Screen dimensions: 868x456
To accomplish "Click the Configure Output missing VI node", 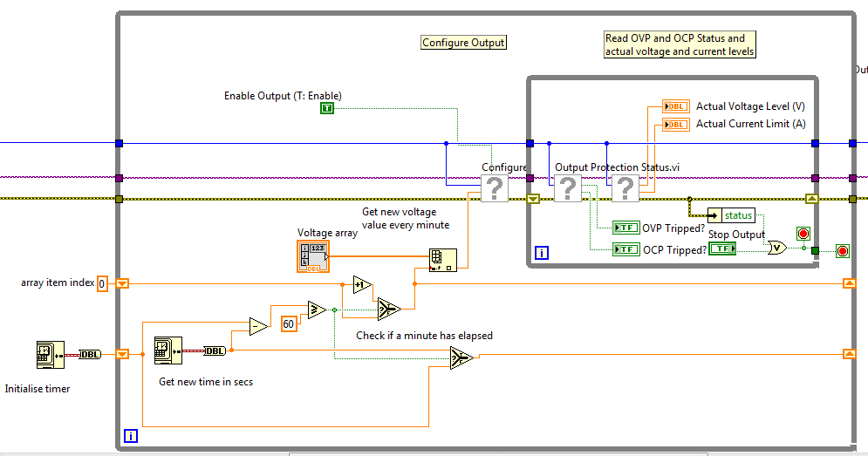I will pos(495,188).
